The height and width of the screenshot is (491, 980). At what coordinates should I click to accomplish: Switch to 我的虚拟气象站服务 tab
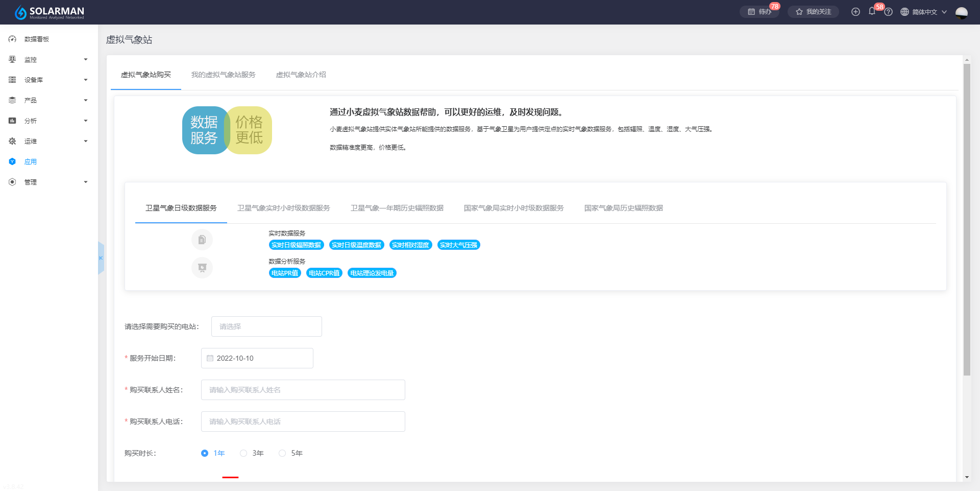[x=223, y=75]
